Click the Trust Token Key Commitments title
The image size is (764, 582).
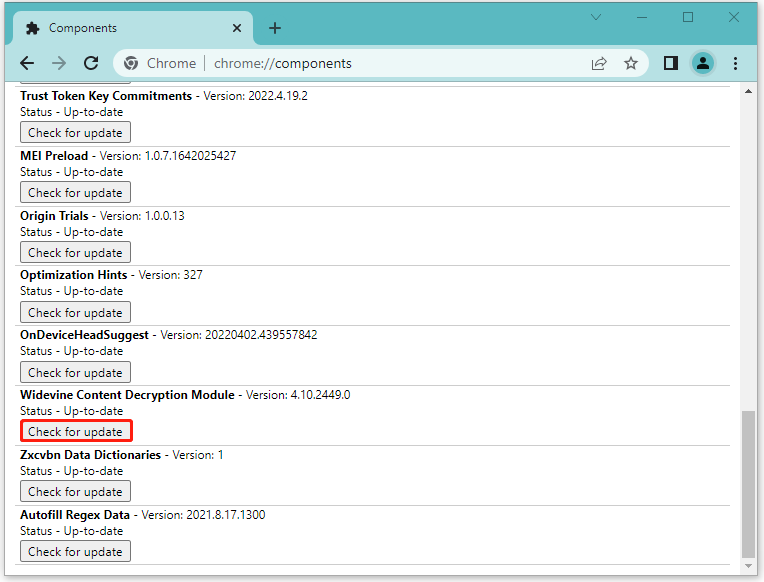click(x=106, y=96)
